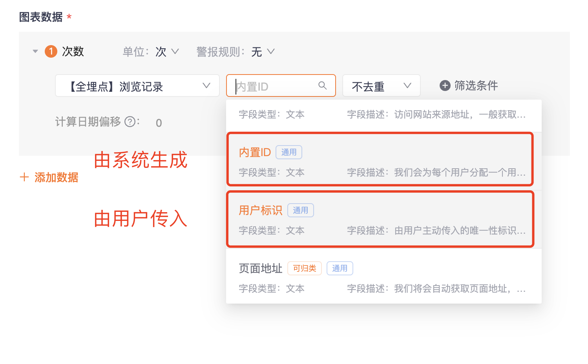Click the 计算日期偏移 value 0

(x=159, y=123)
